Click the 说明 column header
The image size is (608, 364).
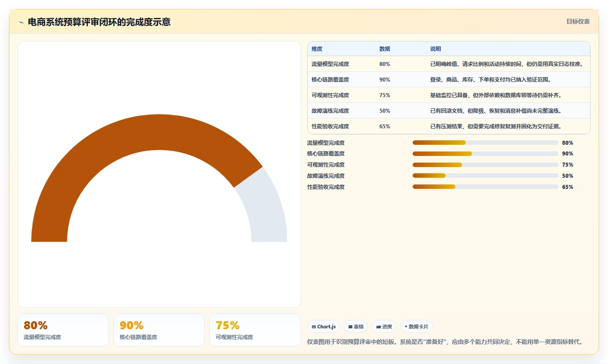pos(435,49)
